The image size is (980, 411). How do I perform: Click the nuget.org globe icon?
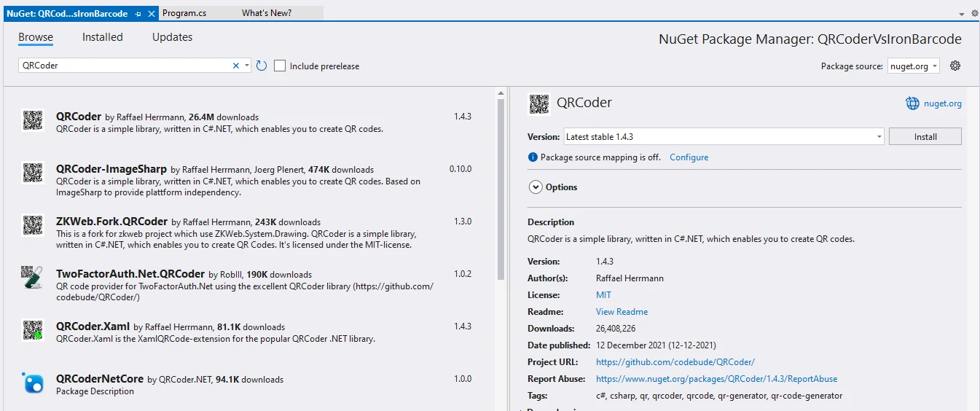tap(912, 103)
